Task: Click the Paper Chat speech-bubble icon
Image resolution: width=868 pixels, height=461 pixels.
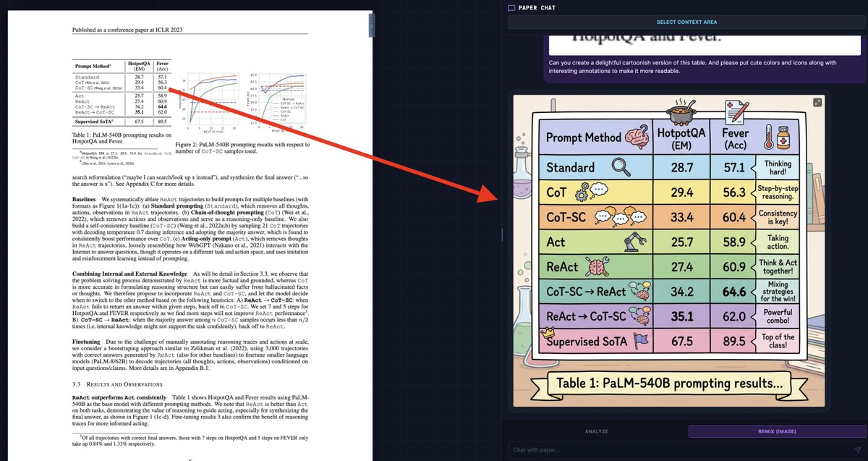Action: pos(511,8)
